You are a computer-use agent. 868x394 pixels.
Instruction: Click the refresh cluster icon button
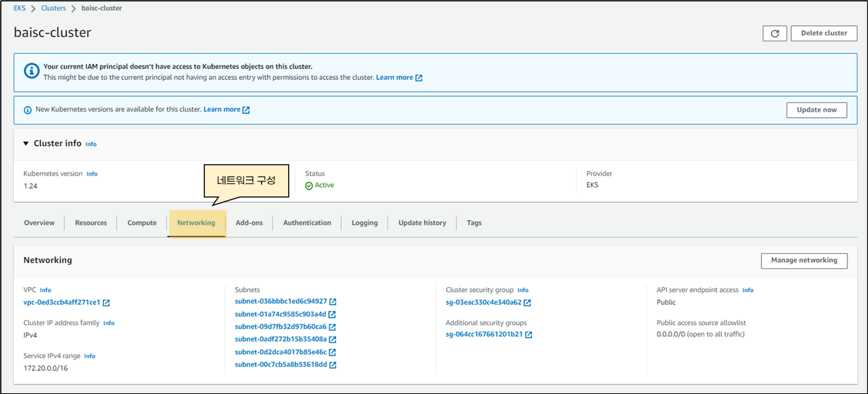[x=775, y=33]
